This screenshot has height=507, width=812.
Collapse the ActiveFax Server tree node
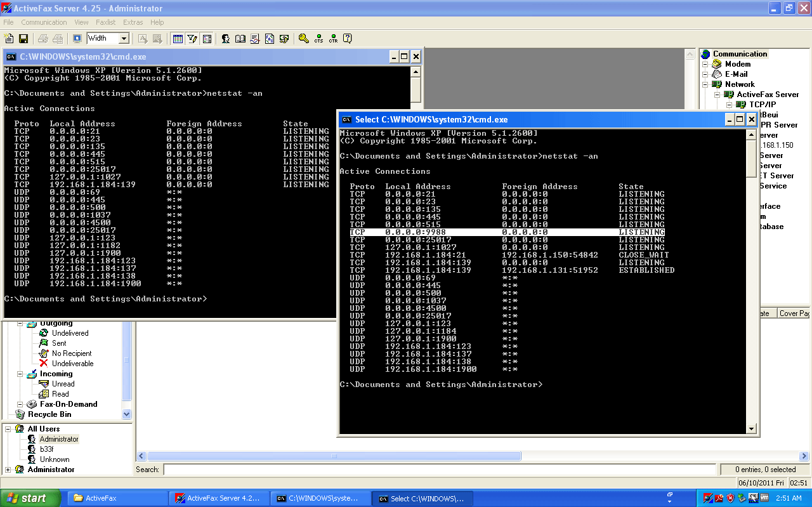coord(717,95)
